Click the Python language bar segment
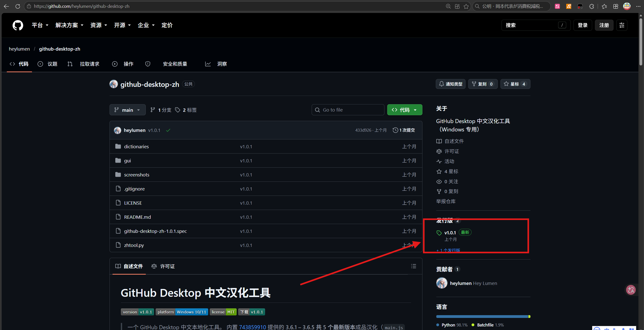 click(x=482, y=317)
